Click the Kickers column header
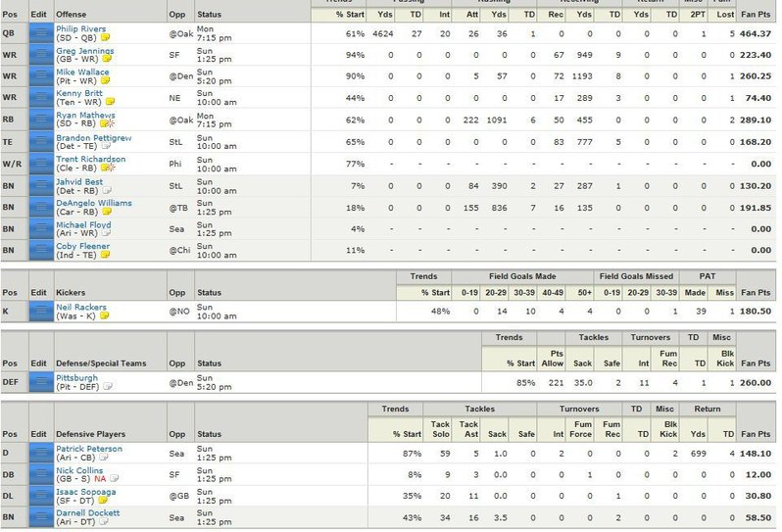This screenshot has width=782, height=532. coord(71,293)
